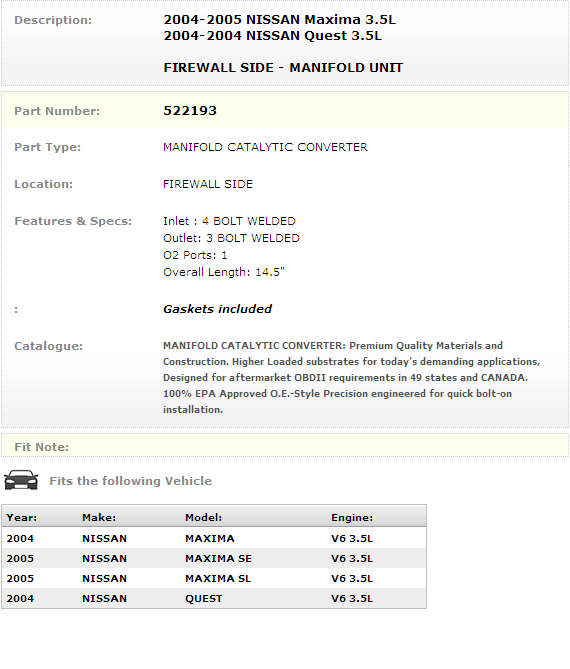Click the FIREWALL SIDE - MANIFOLD UNIT heading

[x=283, y=68]
